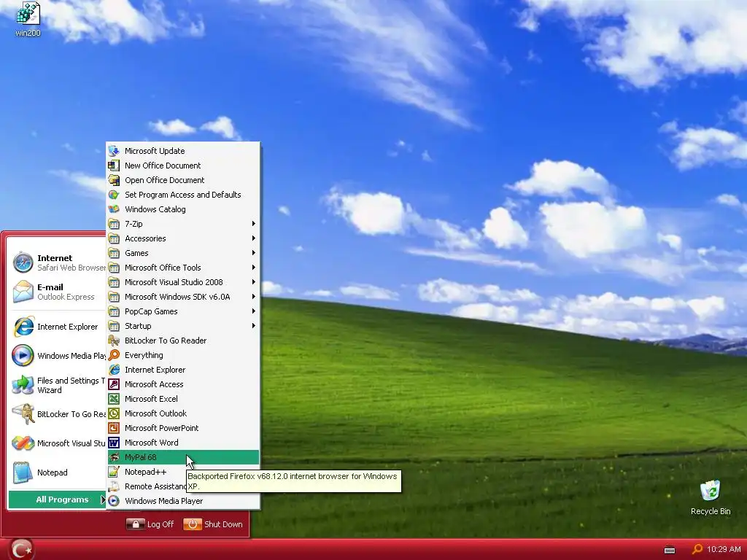Expand the PopCap Games submenu arrow
The image size is (747, 560).
pos(253,311)
